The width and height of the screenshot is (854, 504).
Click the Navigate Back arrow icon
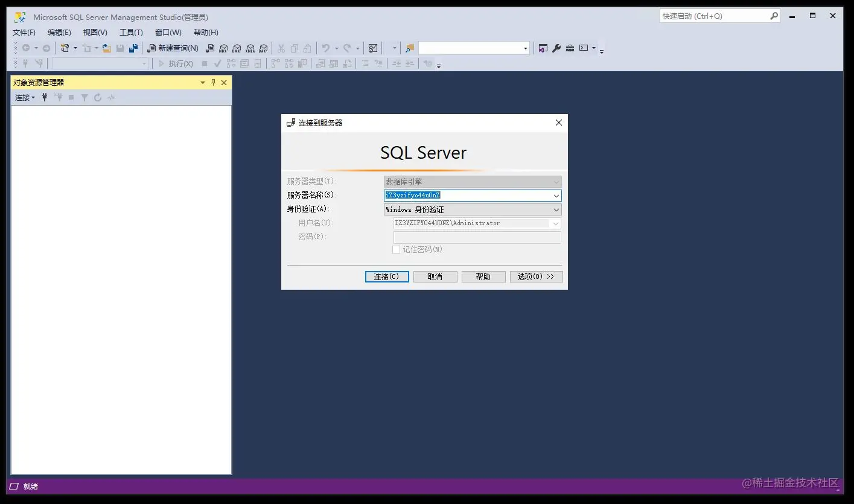point(26,48)
